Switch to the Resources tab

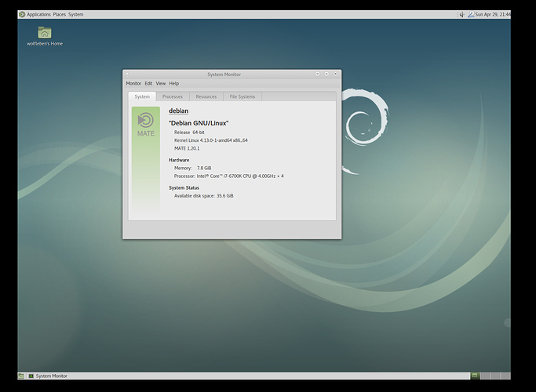pos(206,96)
